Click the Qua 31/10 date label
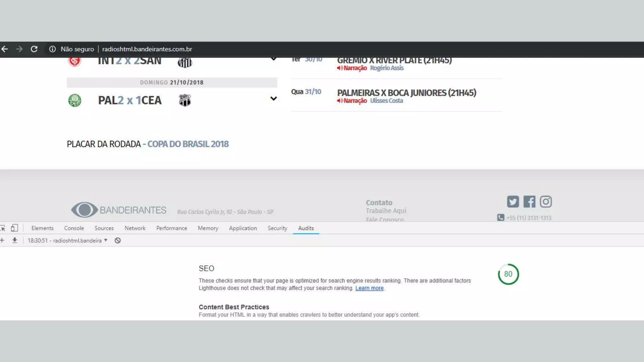This screenshot has height=362, width=644. click(306, 92)
